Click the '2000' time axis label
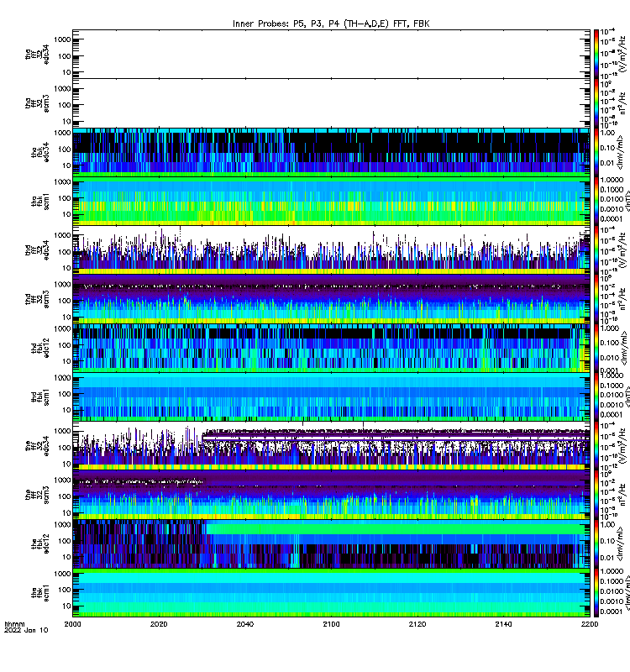This screenshot has width=630, height=672. (x=72, y=624)
